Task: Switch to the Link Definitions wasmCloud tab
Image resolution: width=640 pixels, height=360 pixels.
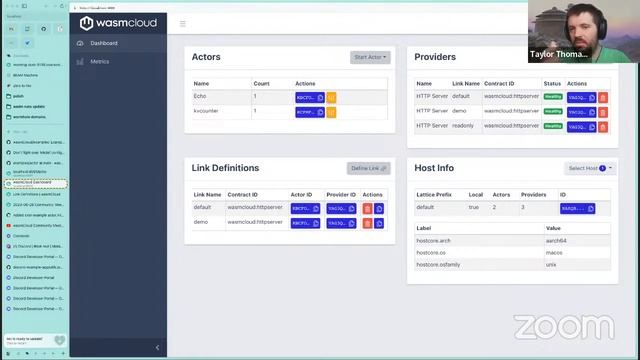Action: pyautogui.click(x=35, y=194)
